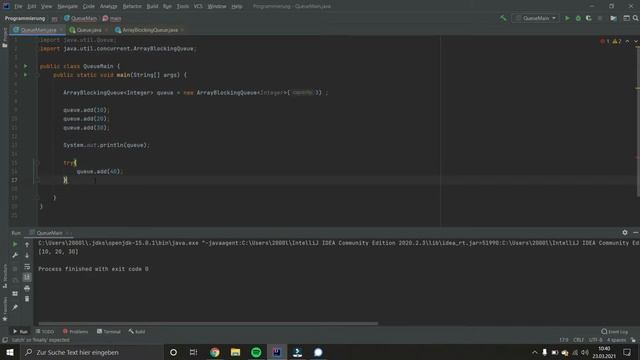Click 'Process finished with exit code 0' text

93,269
